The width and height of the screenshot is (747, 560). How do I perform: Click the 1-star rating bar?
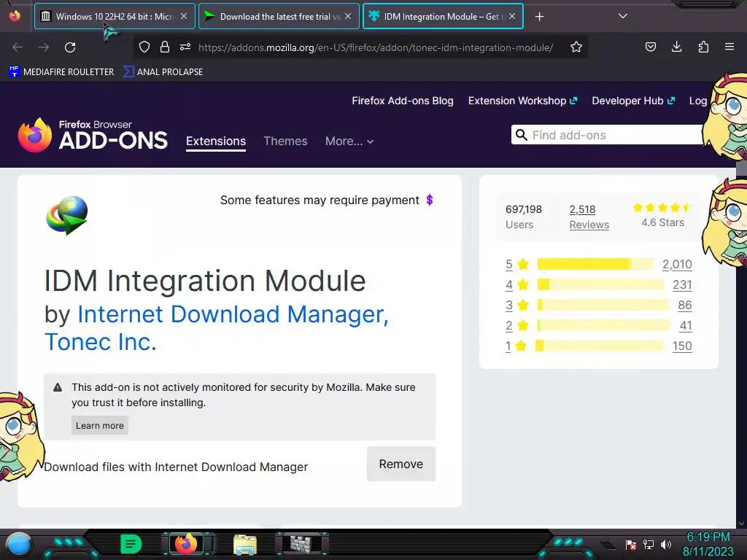pyautogui.click(x=600, y=346)
